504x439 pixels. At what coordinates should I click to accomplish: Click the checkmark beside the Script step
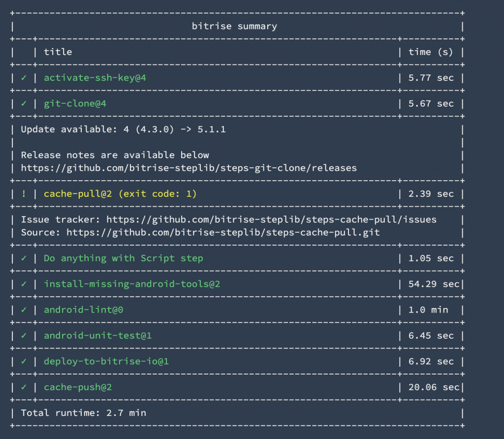pyautogui.click(x=24, y=258)
